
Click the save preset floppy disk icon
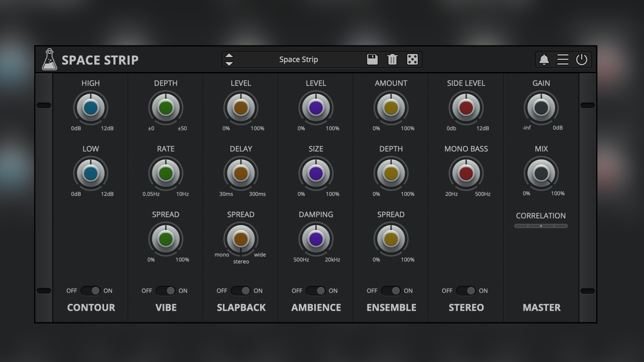(372, 59)
